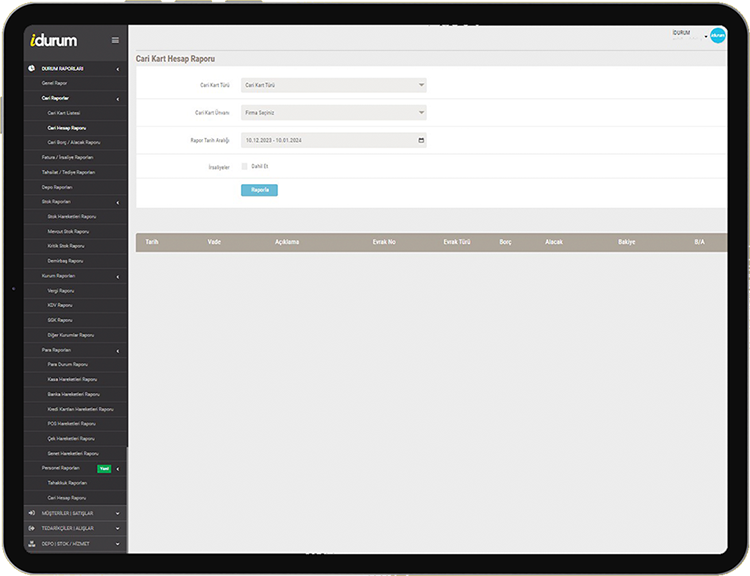Tick the Dahil Et checkbox for İrsaliyeler

(x=244, y=166)
